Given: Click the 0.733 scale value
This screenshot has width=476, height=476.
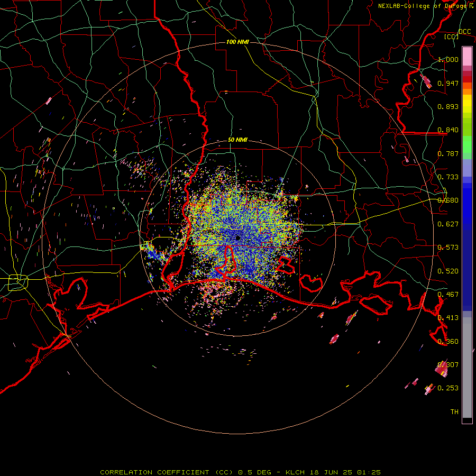Looking at the screenshot, I should [x=448, y=177].
